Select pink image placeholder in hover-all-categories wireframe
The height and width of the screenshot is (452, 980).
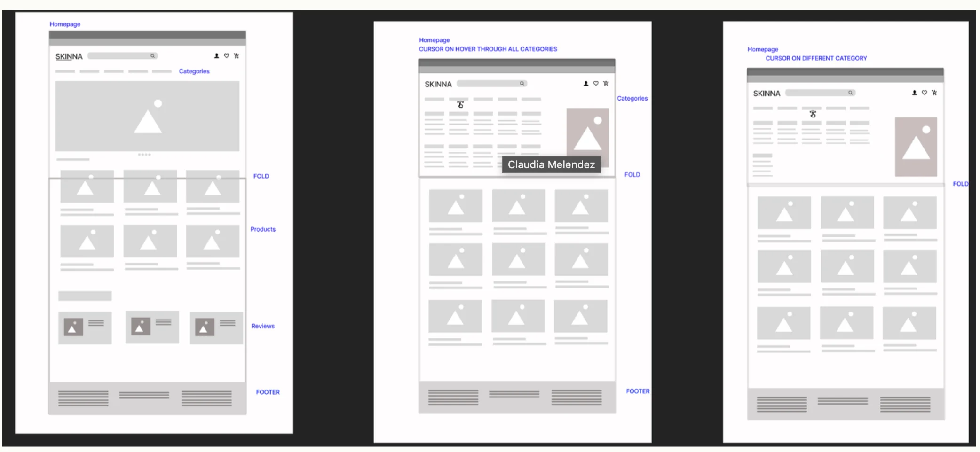(x=588, y=138)
